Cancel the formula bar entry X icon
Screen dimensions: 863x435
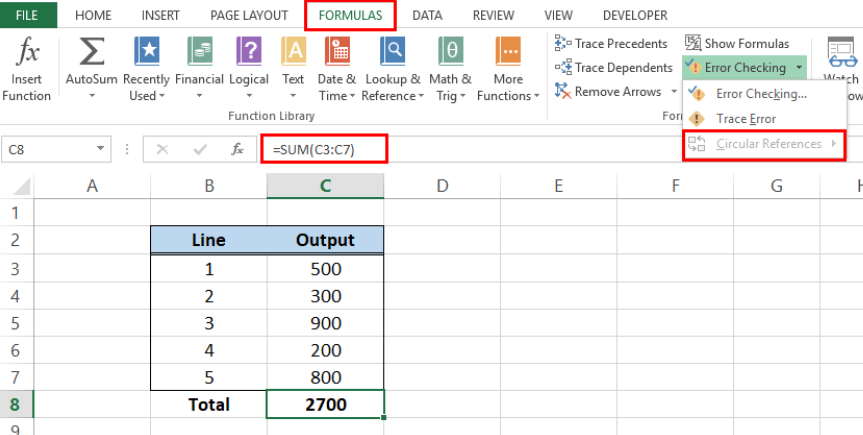point(162,149)
